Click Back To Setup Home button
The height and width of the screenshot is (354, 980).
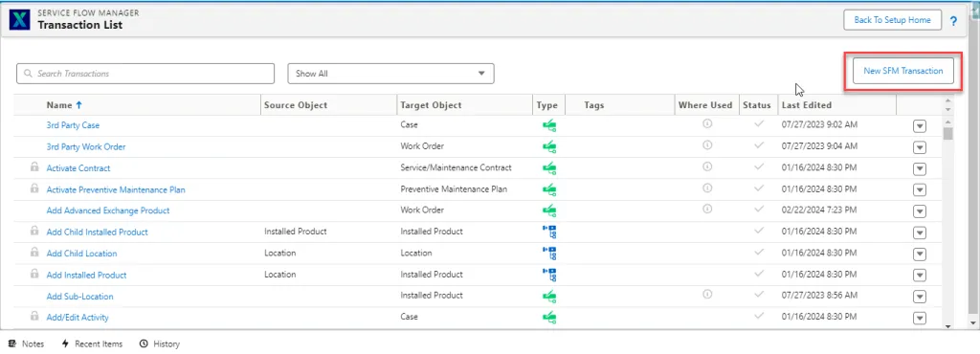click(892, 20)
